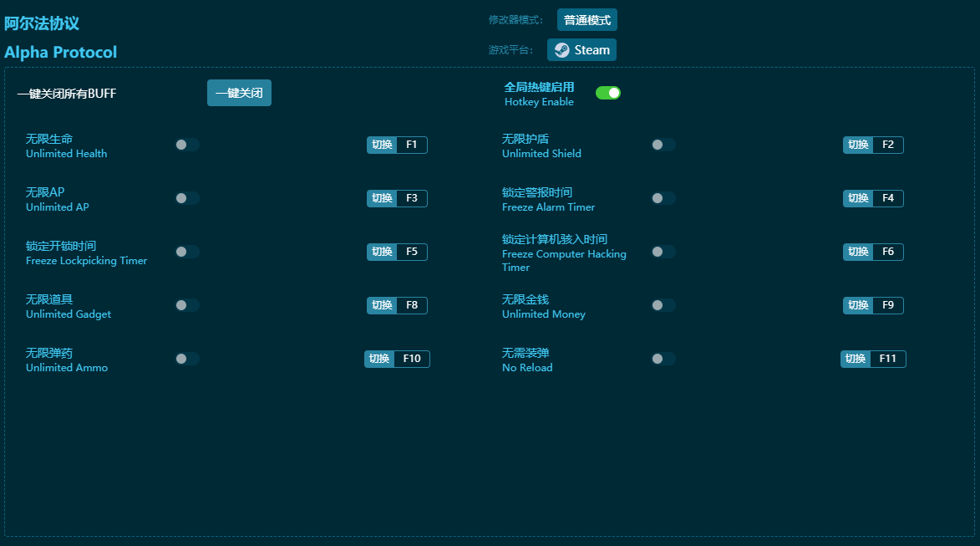Enable the Unlimited Shield toggle
This screenshot has height=546, width=980.
[663, 145]
